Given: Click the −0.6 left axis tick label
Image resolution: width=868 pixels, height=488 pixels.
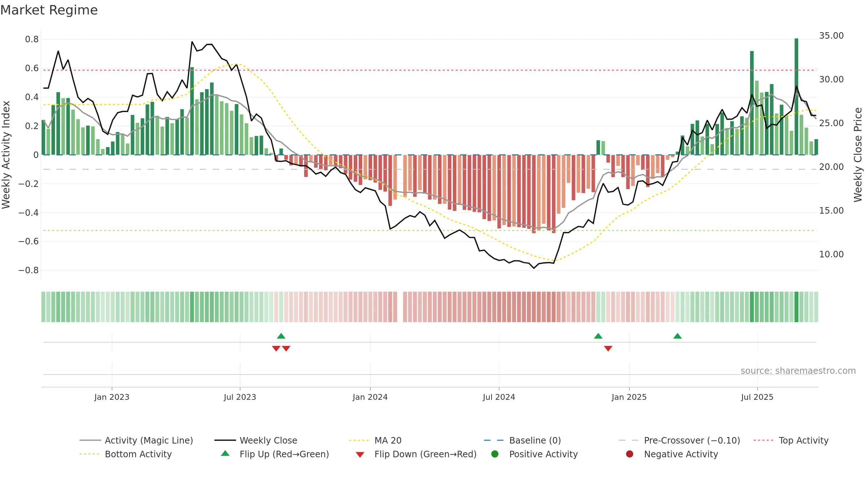Looking at the screenshot, I should pos(29,241).
